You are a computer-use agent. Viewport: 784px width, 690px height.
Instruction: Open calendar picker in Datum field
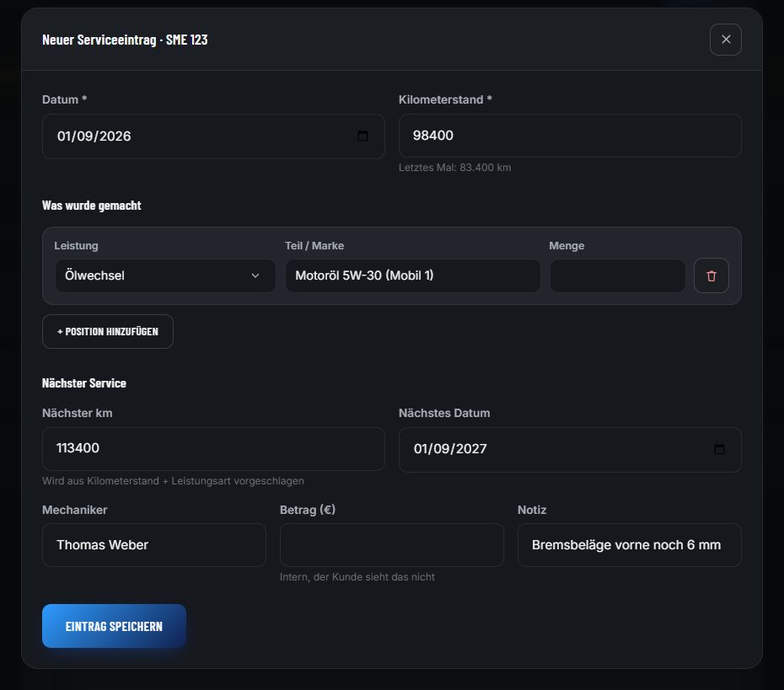pos(362,136)
